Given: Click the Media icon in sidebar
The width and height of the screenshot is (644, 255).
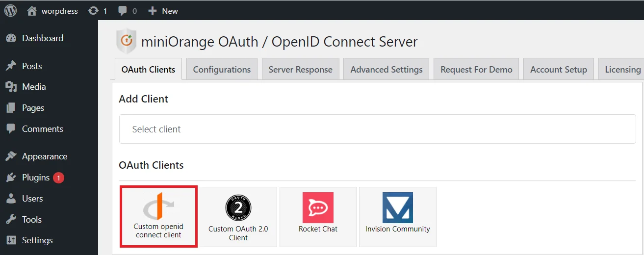Looking at the screenshot, I should coord(11,87).
